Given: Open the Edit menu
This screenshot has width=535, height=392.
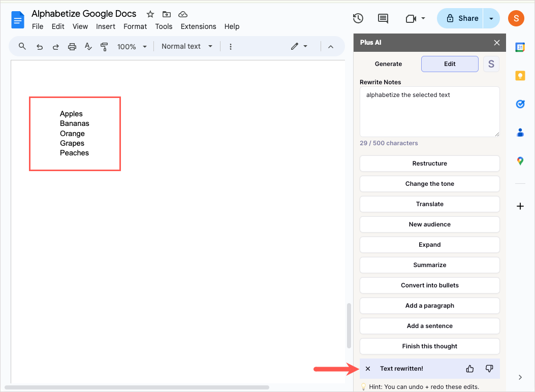Looking at the screenshot, I should (58, 26).
